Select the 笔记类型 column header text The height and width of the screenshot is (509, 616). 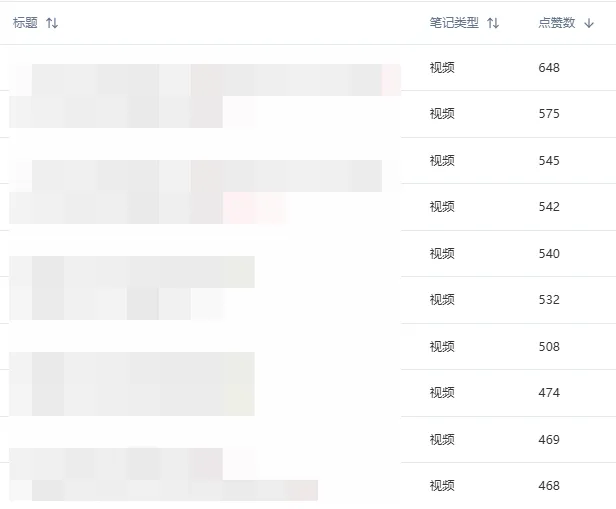pyautogui.click(x=454, y=23)
